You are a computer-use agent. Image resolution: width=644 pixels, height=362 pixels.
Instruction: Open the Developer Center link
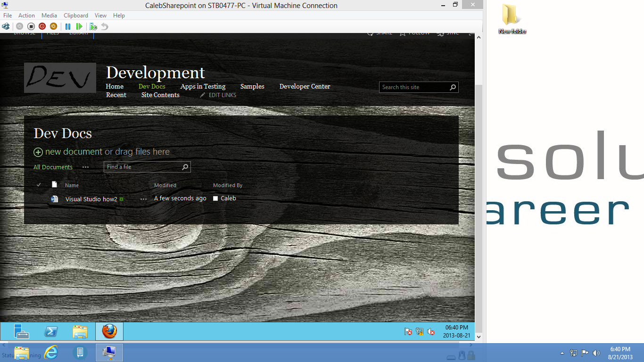(x=305, y=86)
